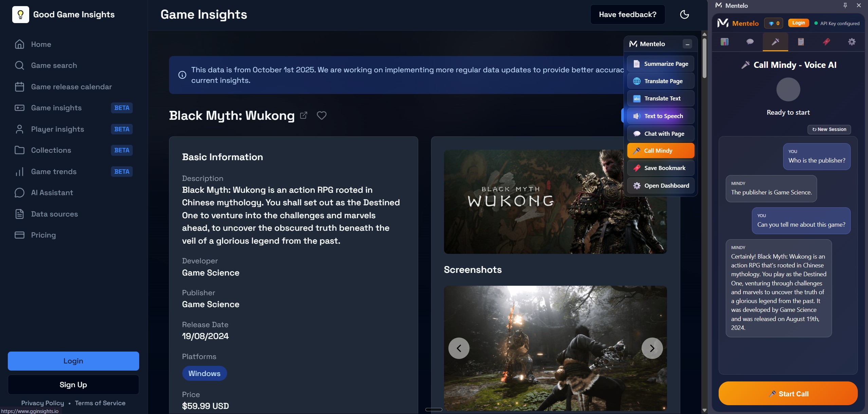Open Mentelo bookmark tag tab
The width and height of the screenshot is (868, 414).
tap(826, 42)
